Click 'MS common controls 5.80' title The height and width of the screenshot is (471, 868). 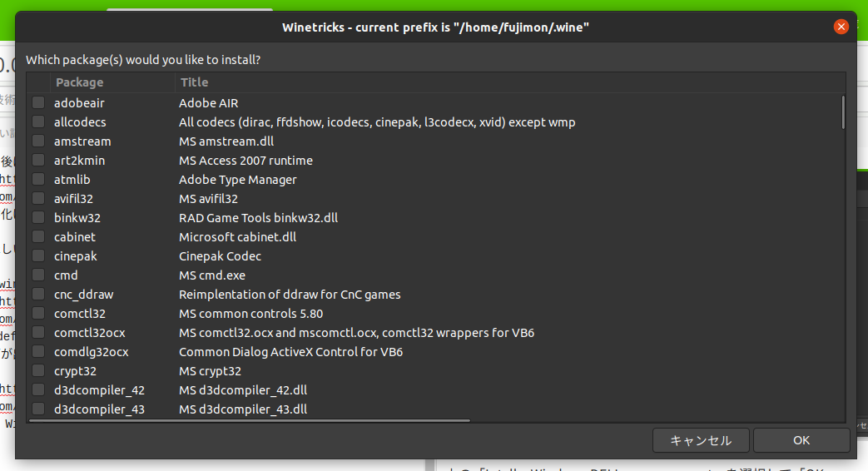pyautogui.click(x=250, y=313)
